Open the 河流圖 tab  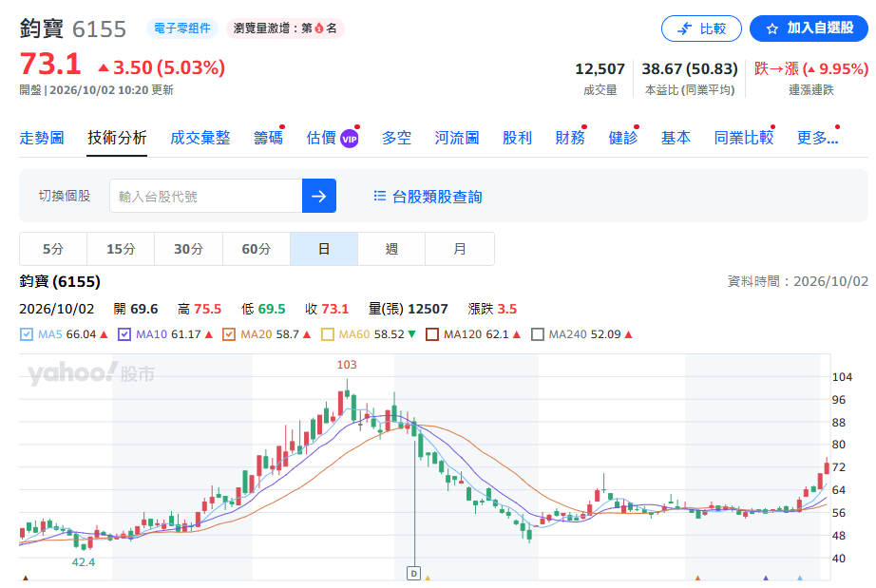(x=457, y=138)
